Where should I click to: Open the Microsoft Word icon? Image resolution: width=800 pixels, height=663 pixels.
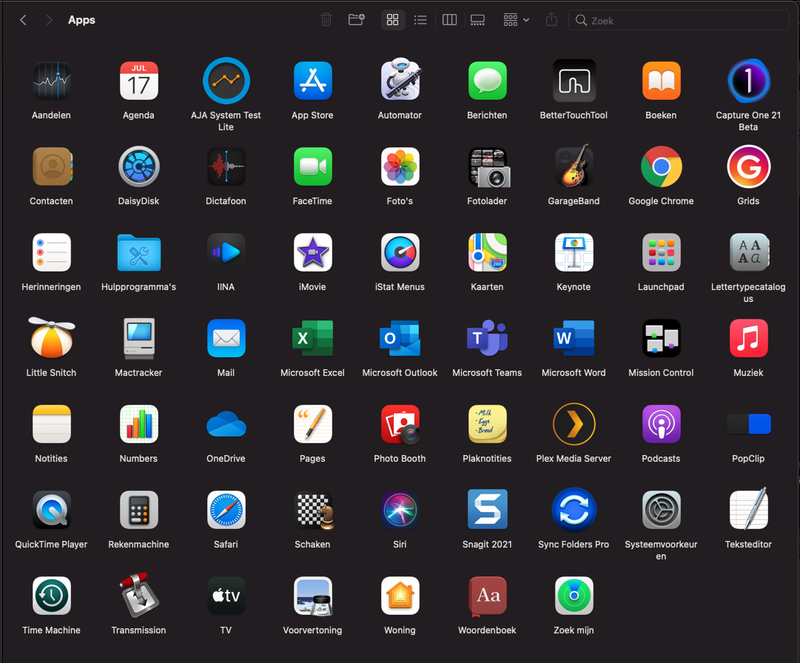pyautogui.click(x=574, y=338)
